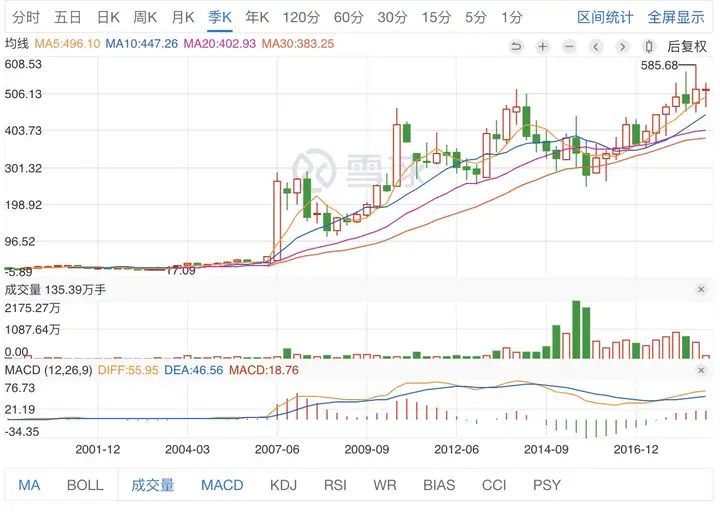
Task: Click the MACD:18.76 value
Action: pyautogui.click(x=264, y=370)
